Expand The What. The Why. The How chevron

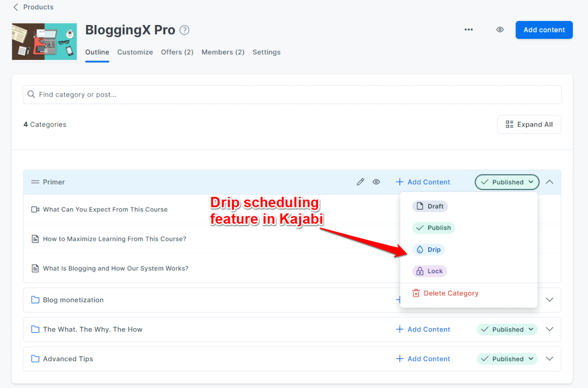pos(550,330)
